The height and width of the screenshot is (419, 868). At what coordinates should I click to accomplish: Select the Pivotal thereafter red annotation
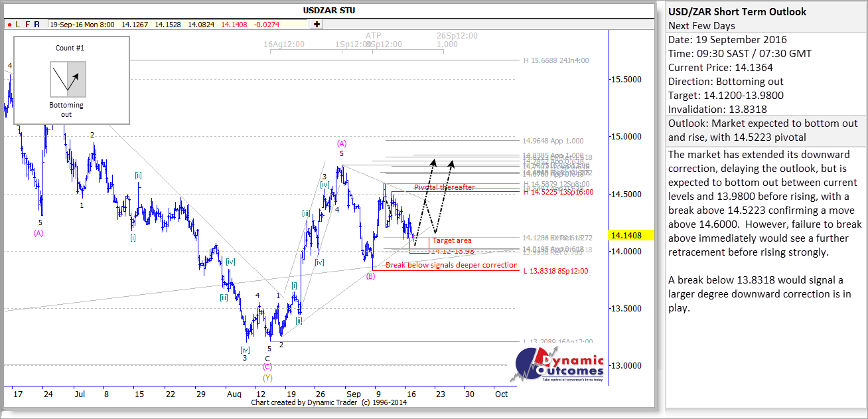pyautogui.click(x=444, y=187)
